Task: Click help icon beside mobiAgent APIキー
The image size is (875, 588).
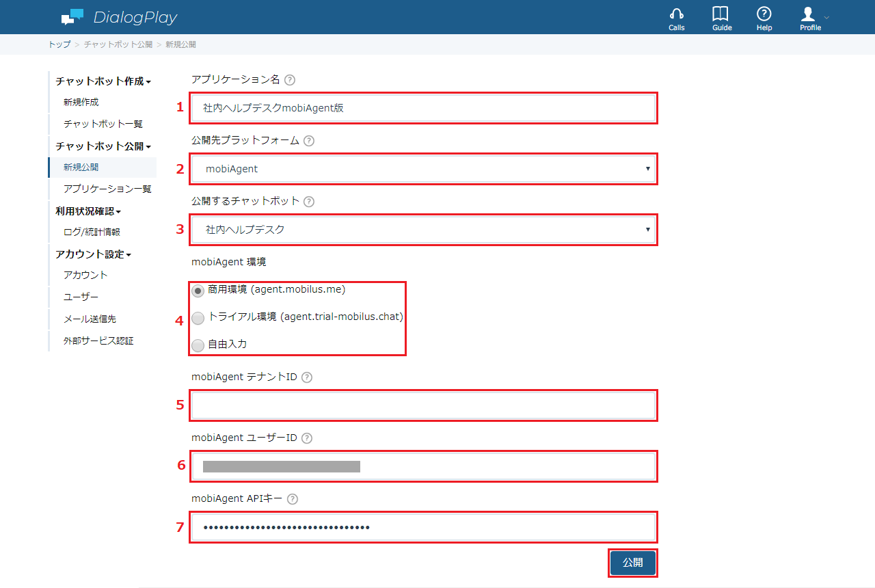Action: (x=293, y=499)
